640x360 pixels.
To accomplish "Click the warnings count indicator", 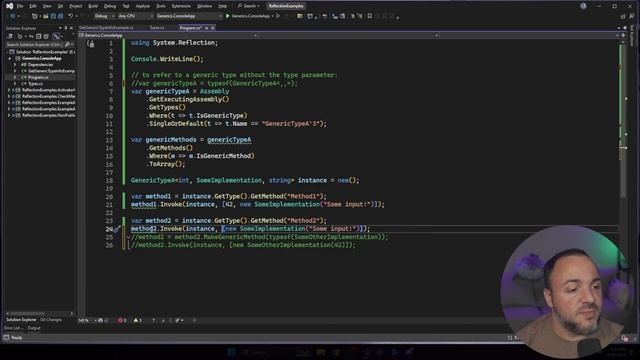I will [138, 320].
